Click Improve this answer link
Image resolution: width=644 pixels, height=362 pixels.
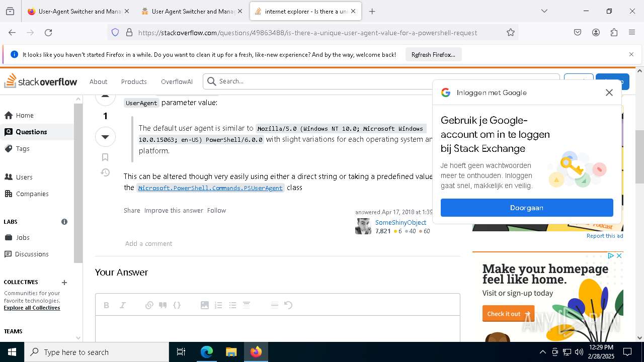tap(174, 210)
